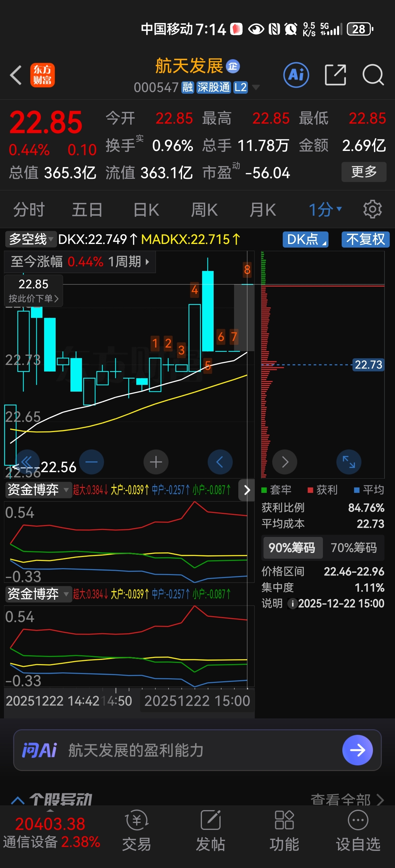Viewport: 395px width, 868px height.
Task: Tap 价格区间 22.46-22.96 value
Action: (354, 571)
